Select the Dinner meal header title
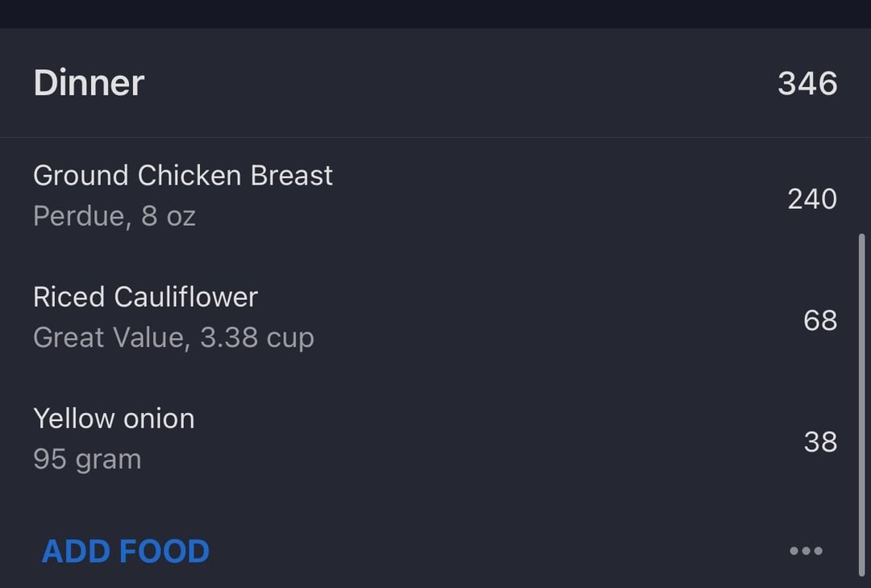This screenshot has height=588, width=871. click(x=89, y=83)
